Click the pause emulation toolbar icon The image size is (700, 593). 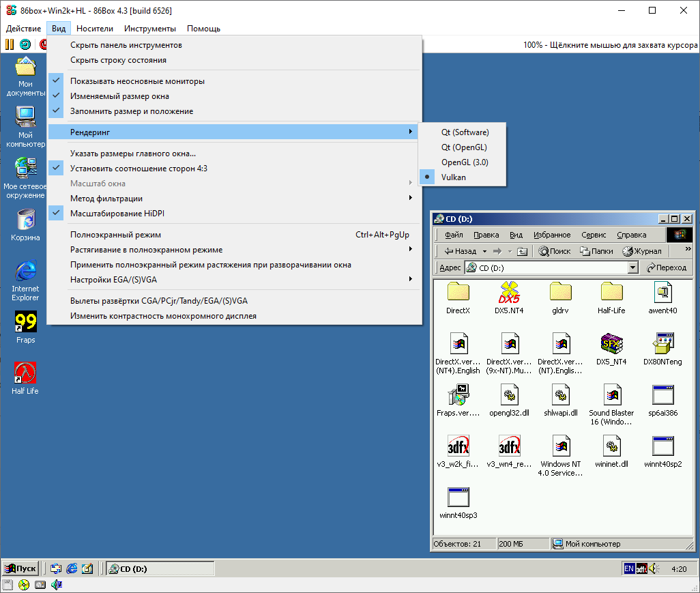pos(10,44)
